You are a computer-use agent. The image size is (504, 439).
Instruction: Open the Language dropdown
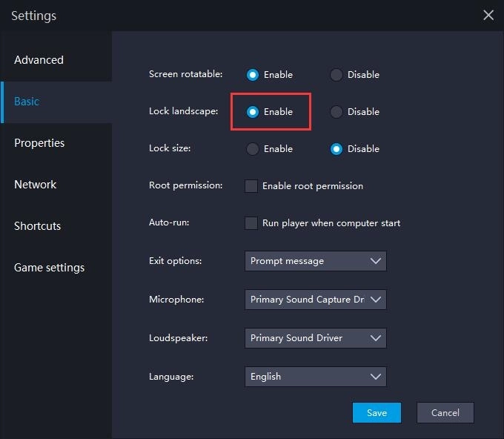click(315, 377)
